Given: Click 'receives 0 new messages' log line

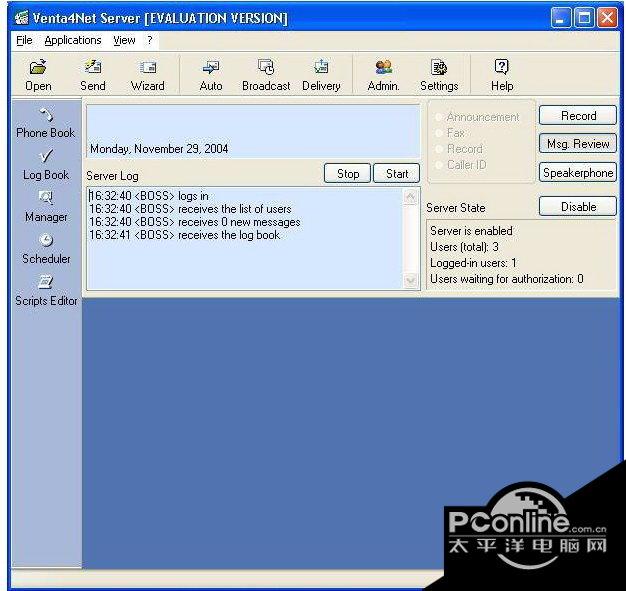Looking at the screenshot, I should (x=194, y=222).
